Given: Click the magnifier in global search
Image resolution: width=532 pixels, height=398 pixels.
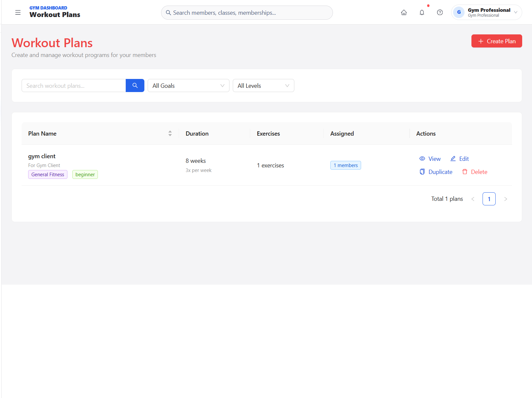Looking at the screenshot, I should click(168, 13).
